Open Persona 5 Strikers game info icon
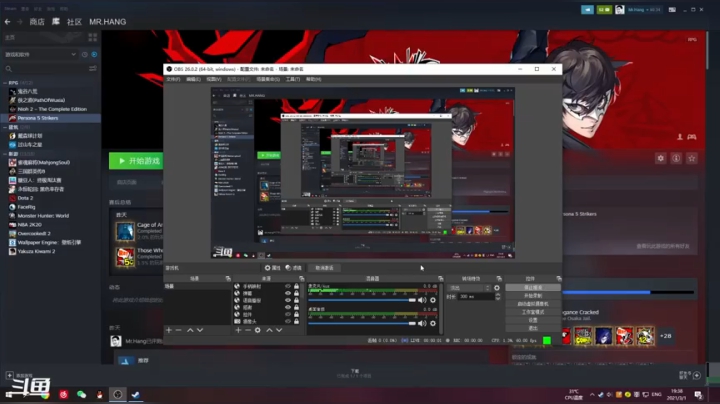Image resolution: width=720 pixels, height=404 pixels. pyautogui.click(x=676, y=158)
